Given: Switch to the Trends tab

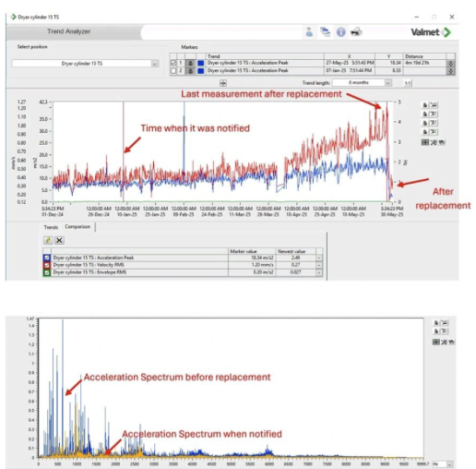Looking at the screenshot, I should 51,227.
